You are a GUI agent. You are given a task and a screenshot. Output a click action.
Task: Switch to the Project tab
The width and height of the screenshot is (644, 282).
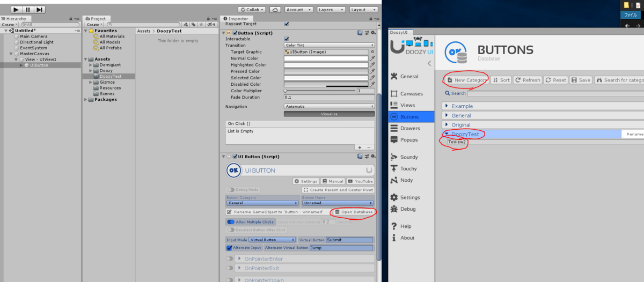click(97, 19)
